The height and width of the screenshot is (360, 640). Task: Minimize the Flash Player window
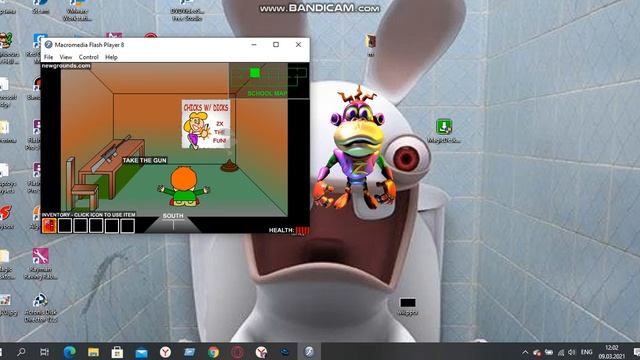pos(254,44)
